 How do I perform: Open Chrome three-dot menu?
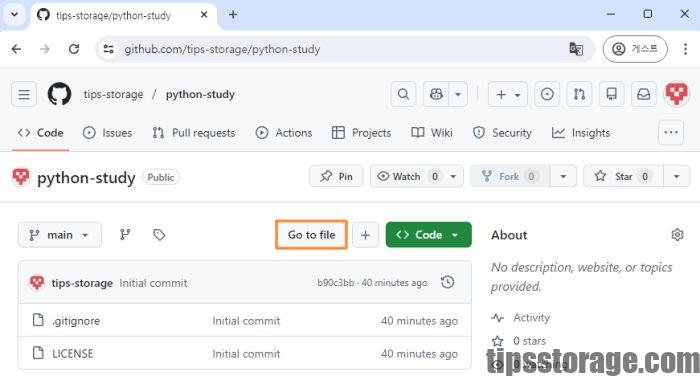[x=685, y=49]
